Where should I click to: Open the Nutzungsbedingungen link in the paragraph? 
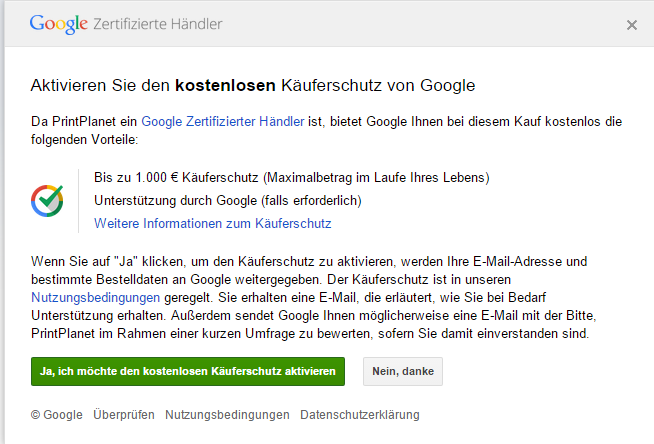(96, 297)
